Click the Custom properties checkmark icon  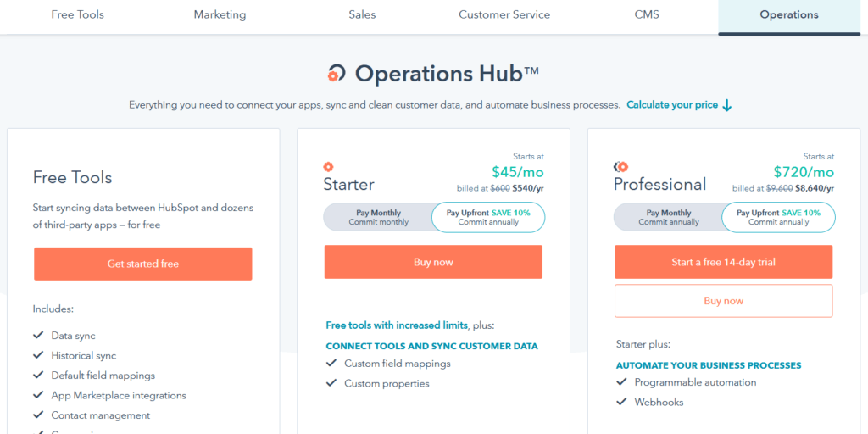pos(331,383)
